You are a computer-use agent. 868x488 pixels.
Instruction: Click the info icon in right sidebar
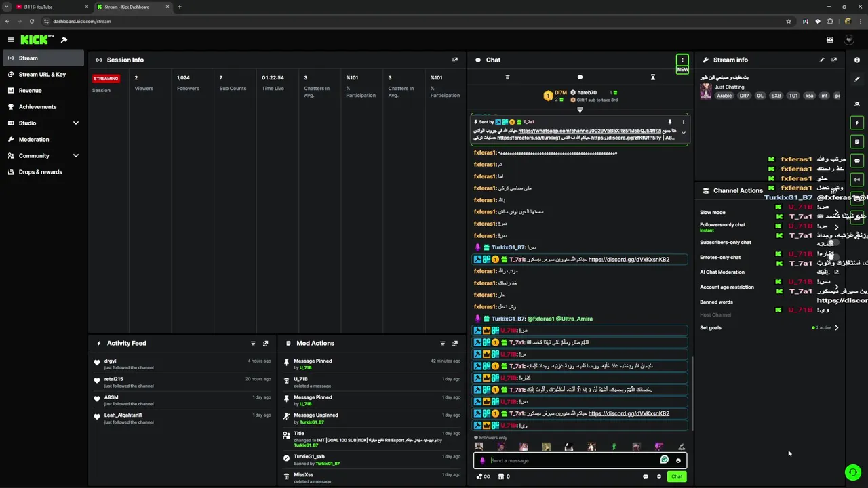(x=857, y=60)
